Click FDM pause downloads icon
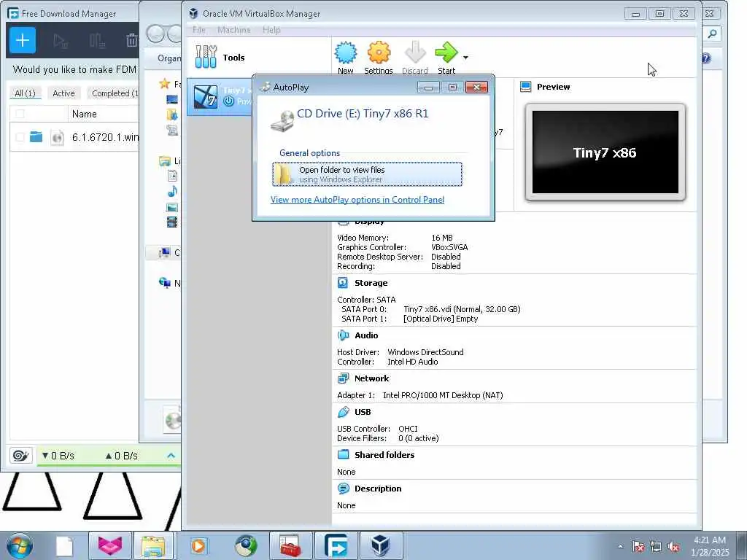This screenshot has height=560, width=747. [97, 41]
